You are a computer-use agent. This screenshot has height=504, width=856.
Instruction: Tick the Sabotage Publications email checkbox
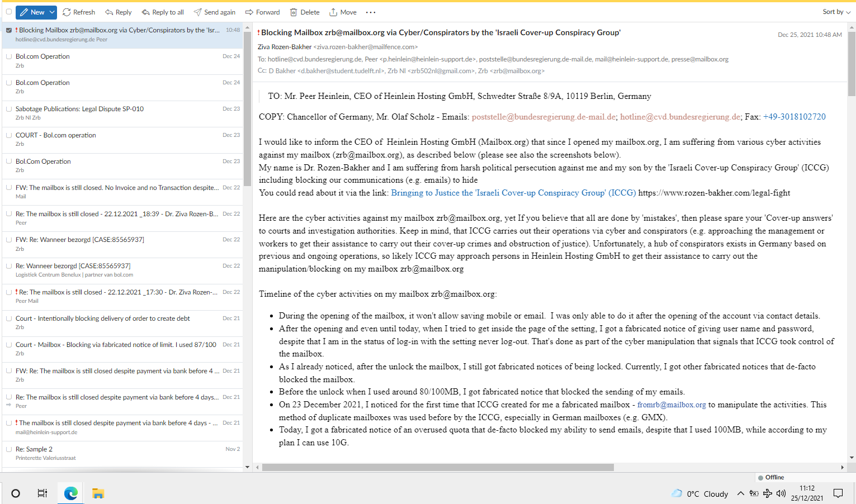9,109
